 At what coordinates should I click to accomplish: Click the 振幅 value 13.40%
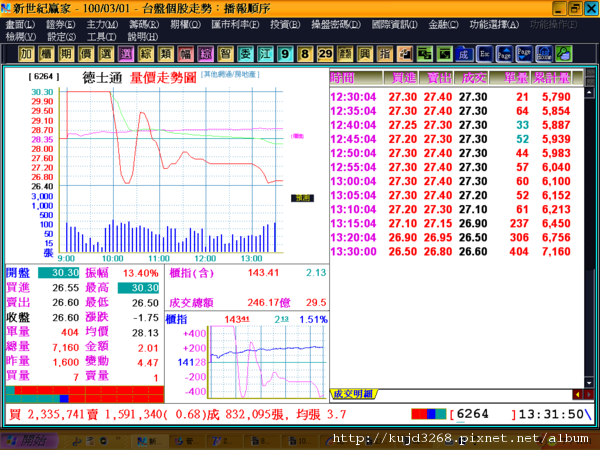140,273
